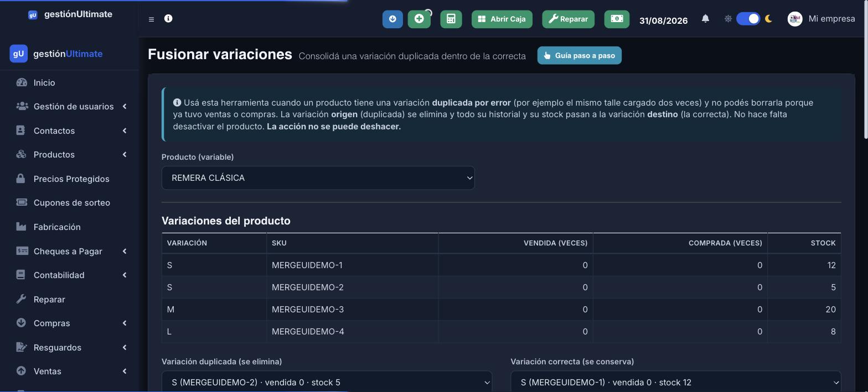Click the Resguardos chart icon

tap(22, 347)
